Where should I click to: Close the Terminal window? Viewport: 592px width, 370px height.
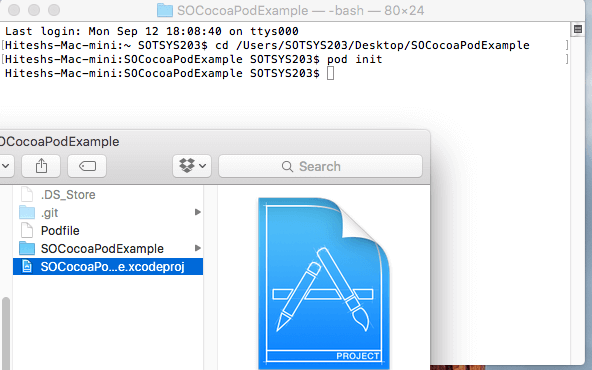click(14, 10)
